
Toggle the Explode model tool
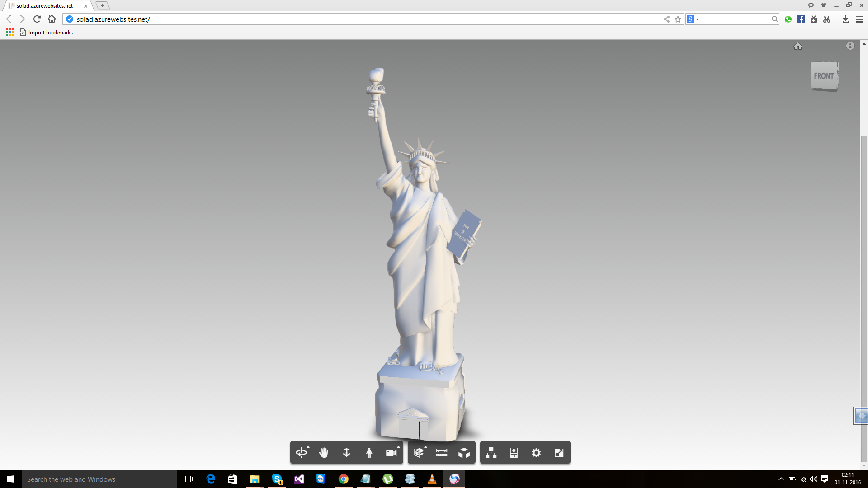pos(464,453)
